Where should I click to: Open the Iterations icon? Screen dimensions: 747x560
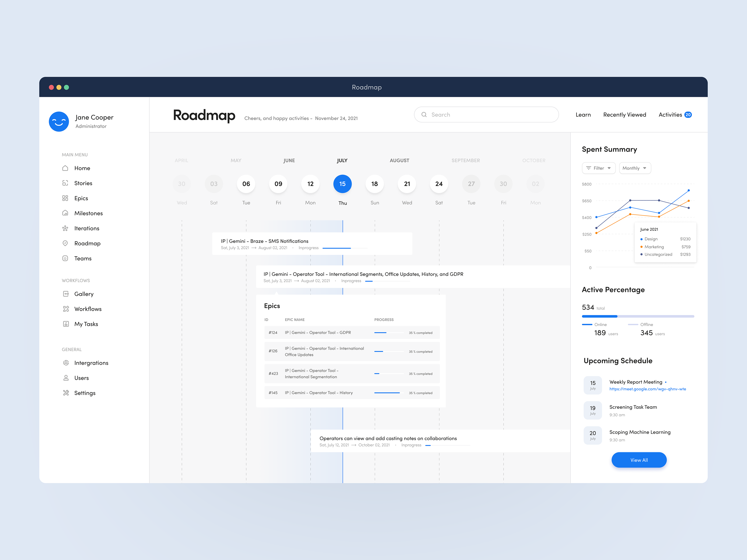click(65, 228)
